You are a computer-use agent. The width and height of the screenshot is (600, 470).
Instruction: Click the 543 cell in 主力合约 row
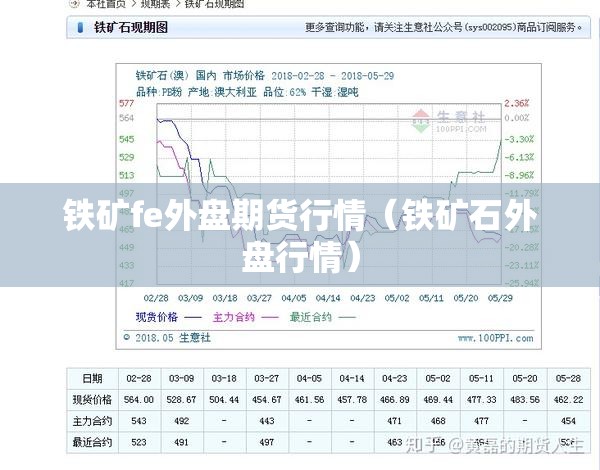[139, 421]
